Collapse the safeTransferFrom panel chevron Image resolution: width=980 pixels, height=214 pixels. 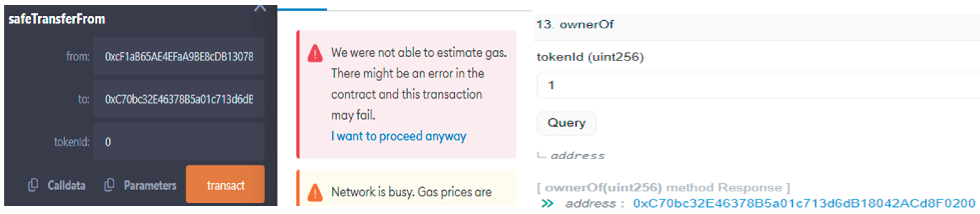coord(260,8)
